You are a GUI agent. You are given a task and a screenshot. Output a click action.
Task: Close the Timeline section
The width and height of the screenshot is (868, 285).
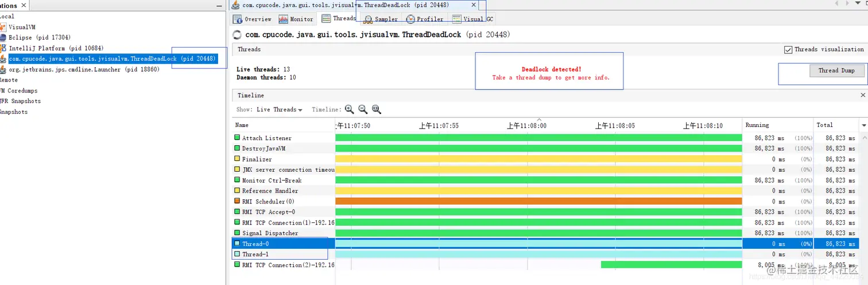[x=862, y=95]
